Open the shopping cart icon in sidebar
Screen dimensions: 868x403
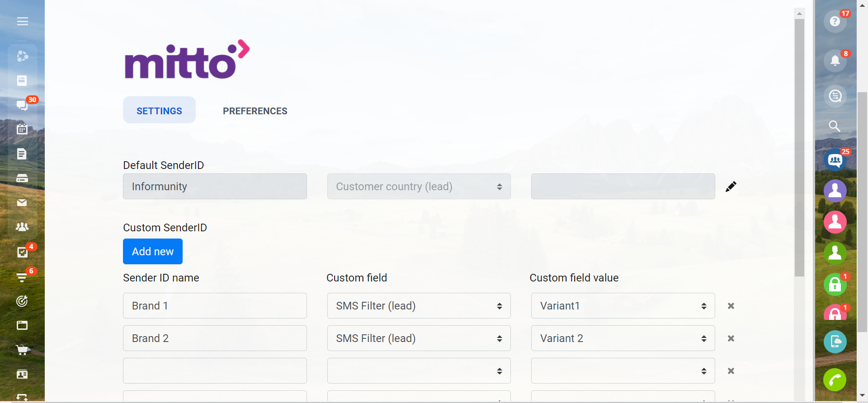click(x=22, y=350)
